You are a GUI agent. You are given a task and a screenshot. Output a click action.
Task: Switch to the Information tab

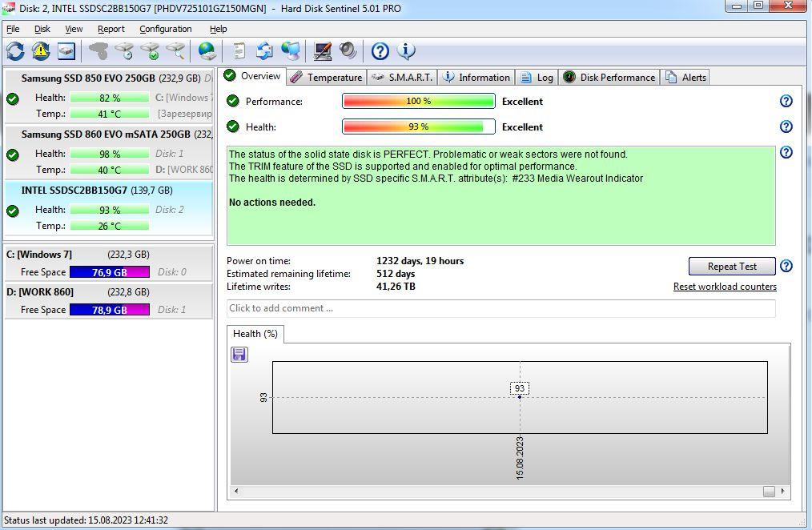coord(476,77)
